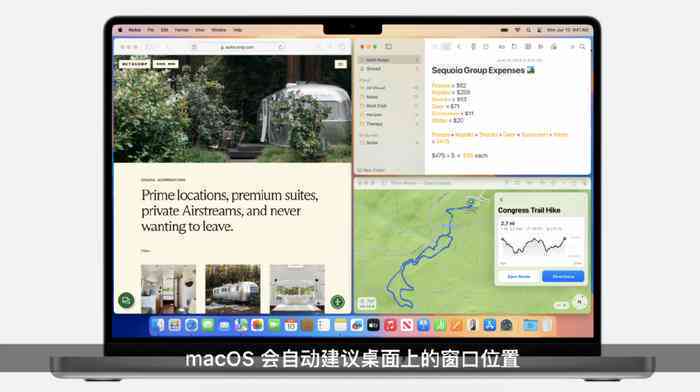The image size is (700, 392).
Task: Click the compass control on the map
Action: 579,302
